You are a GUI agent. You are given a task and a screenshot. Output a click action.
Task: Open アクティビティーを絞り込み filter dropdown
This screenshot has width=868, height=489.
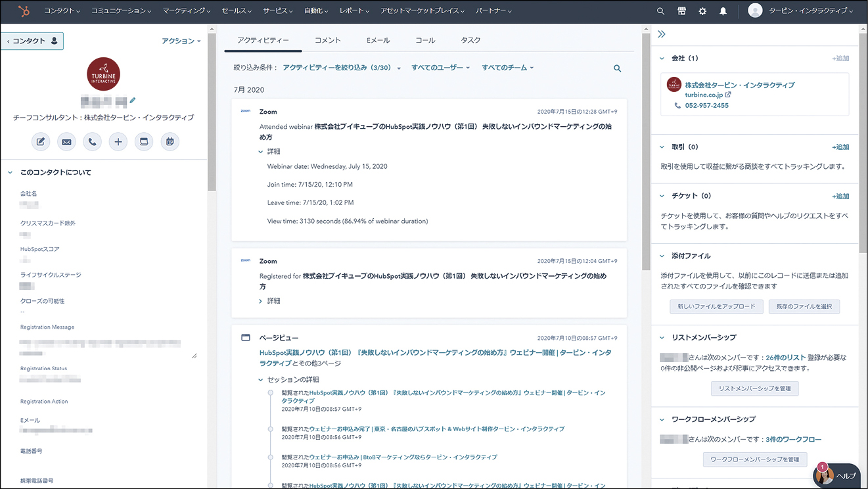pyautogui.click(x=341, y=68)
